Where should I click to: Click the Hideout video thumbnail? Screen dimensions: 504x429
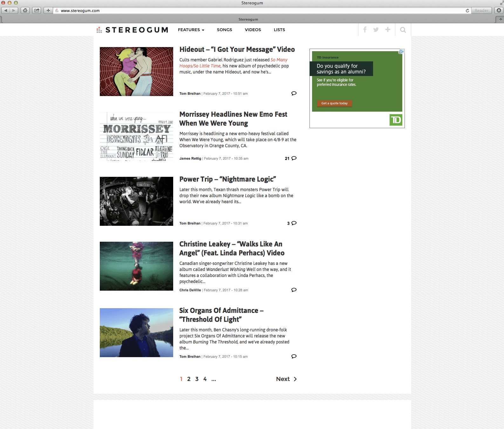click(x=136, y=72)
